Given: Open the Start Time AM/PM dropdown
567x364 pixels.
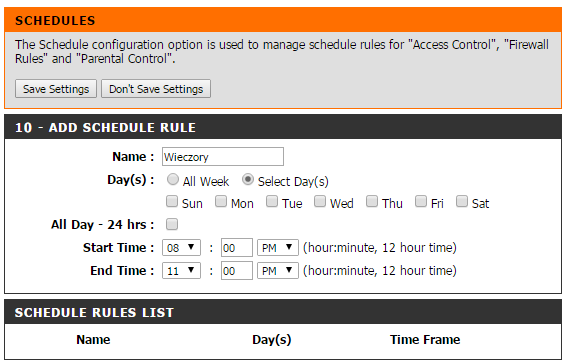Looking at the screenshot, I should (278, 248).
